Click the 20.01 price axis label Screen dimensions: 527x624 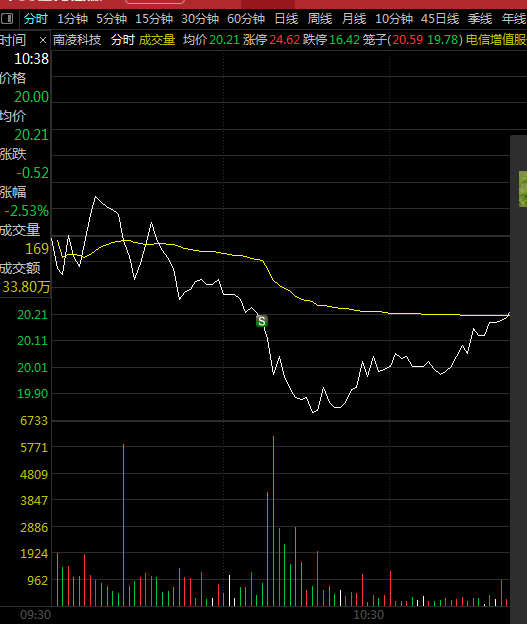point(32,367)
